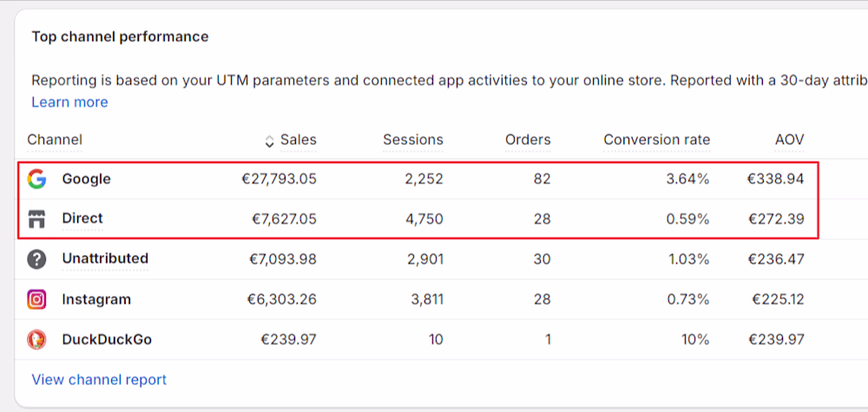Click the Google sales value €27,793.05

(x=279, y=180)
